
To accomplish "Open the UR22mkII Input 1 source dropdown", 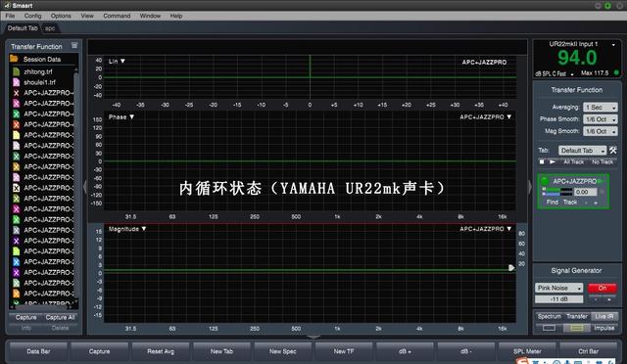I will coord(582,44).
